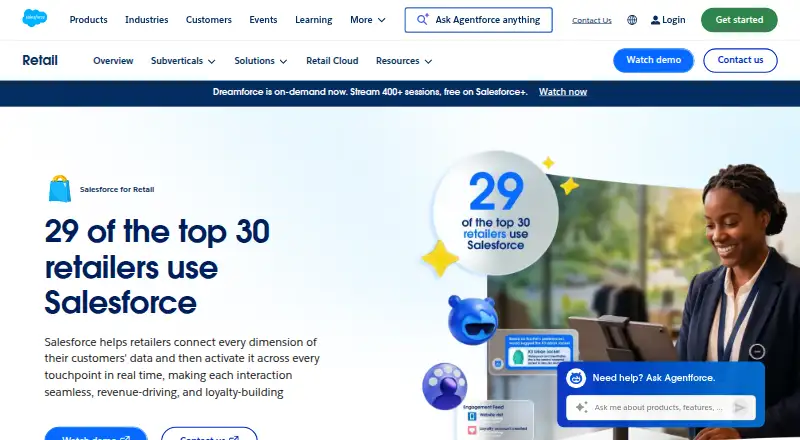Image resolution: width=800 pixels, height=440 pixels.
Task: Click the top Contact Us link
Action: point(592,20)
